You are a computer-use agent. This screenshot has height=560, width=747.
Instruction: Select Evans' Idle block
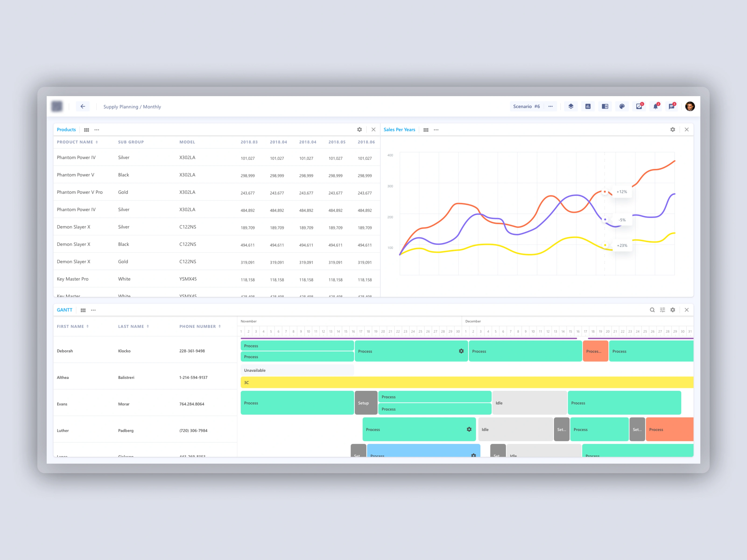[x=529, y=403]
